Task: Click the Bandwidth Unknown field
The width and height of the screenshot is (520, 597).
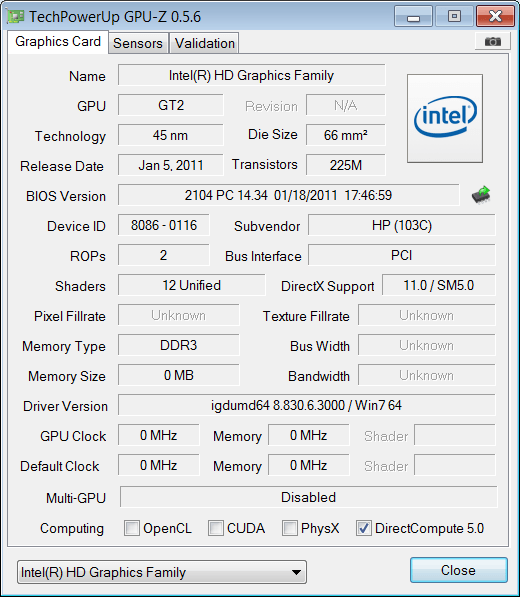Action: 427,375
